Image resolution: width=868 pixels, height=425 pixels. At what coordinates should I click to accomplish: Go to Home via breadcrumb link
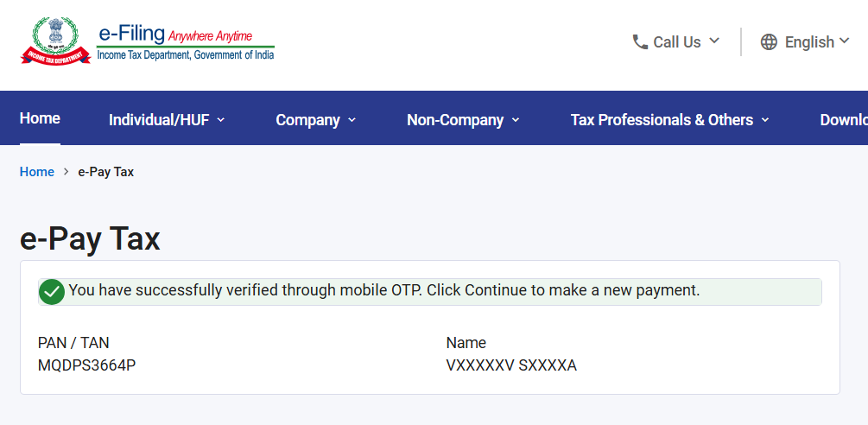click(37, 172)
